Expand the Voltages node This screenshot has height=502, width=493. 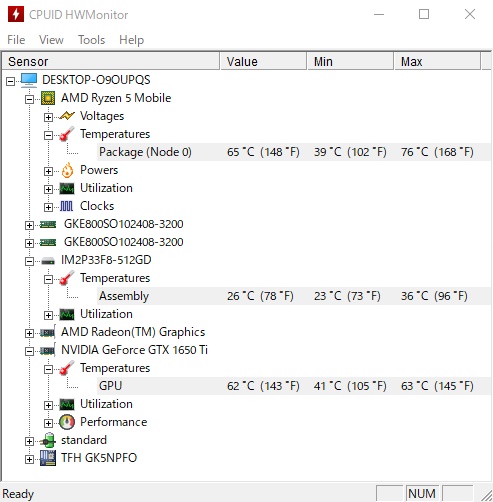coord(48,117)
